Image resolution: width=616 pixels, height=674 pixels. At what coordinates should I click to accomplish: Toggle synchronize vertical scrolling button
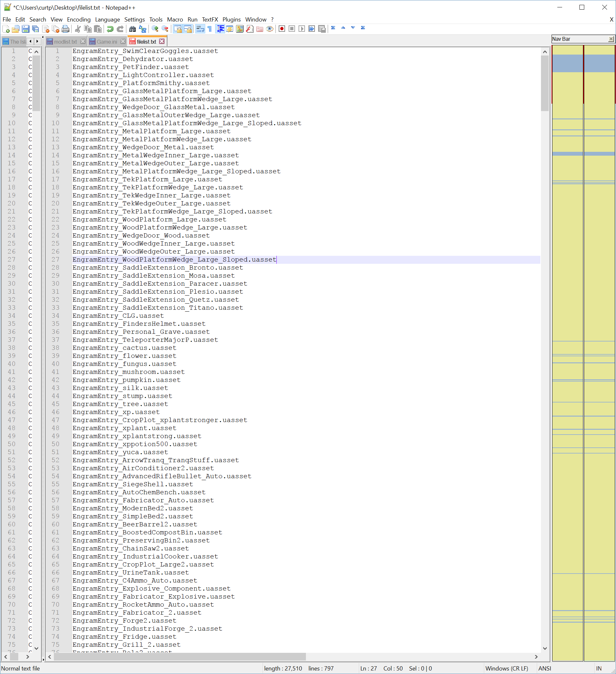(178, 29)
